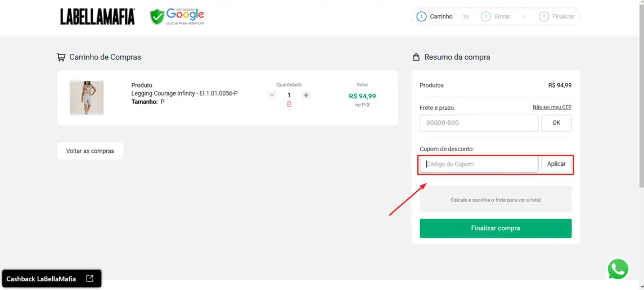Open Cashback LaBellaMafia widget
Viewport: 644px width, 290px height.
point(52,279)
